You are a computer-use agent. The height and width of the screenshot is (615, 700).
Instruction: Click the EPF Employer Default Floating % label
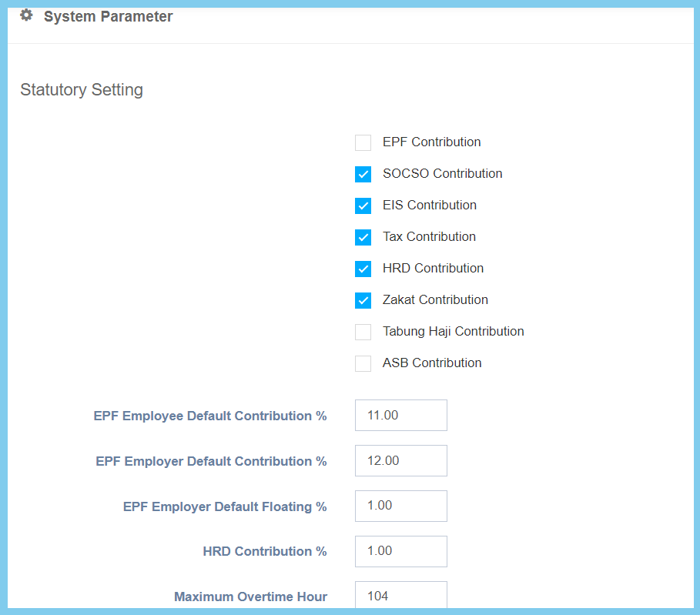[225, 507]
